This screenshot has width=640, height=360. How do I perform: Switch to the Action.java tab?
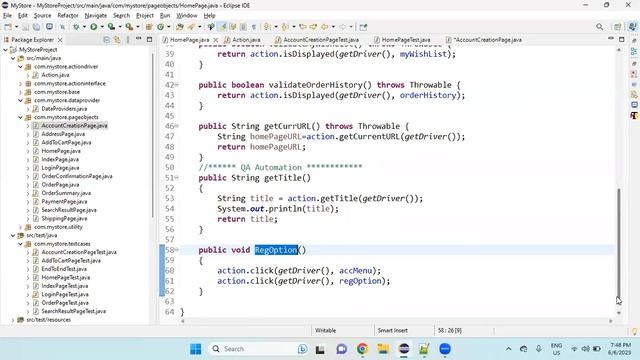tap(246, 40)
